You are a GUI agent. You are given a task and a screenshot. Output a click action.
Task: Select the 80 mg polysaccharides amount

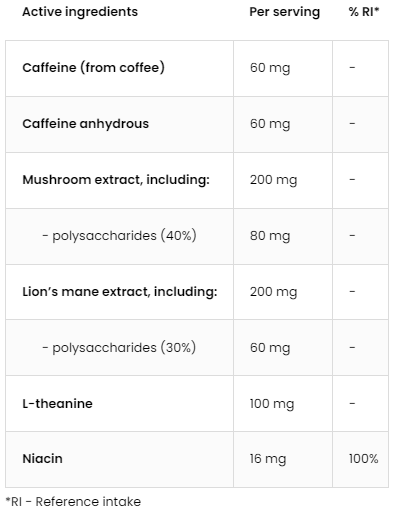pos(270,236)
